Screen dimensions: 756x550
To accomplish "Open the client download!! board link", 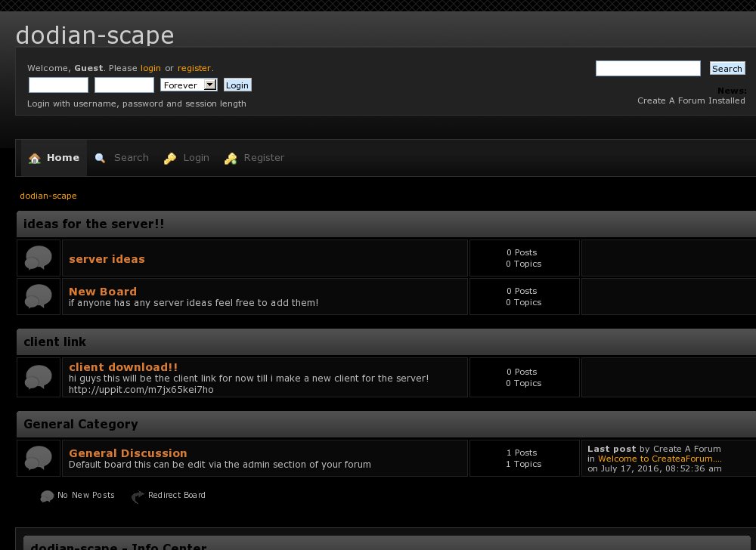I will pos(123,367).
